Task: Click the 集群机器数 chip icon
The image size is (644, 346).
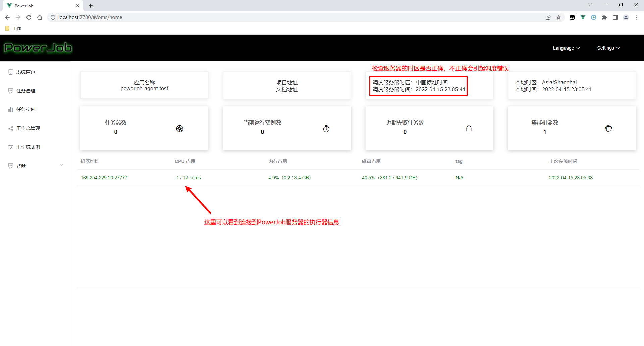Action: pos(609,129)
